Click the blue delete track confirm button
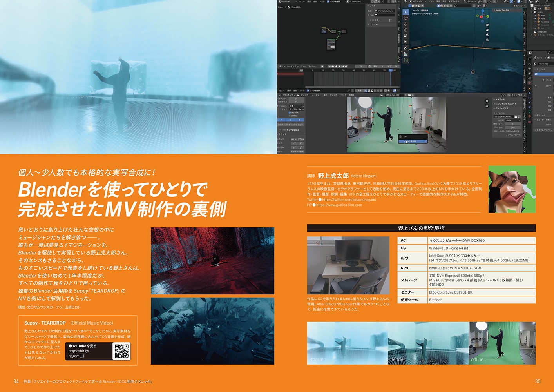 click(412, 141)
